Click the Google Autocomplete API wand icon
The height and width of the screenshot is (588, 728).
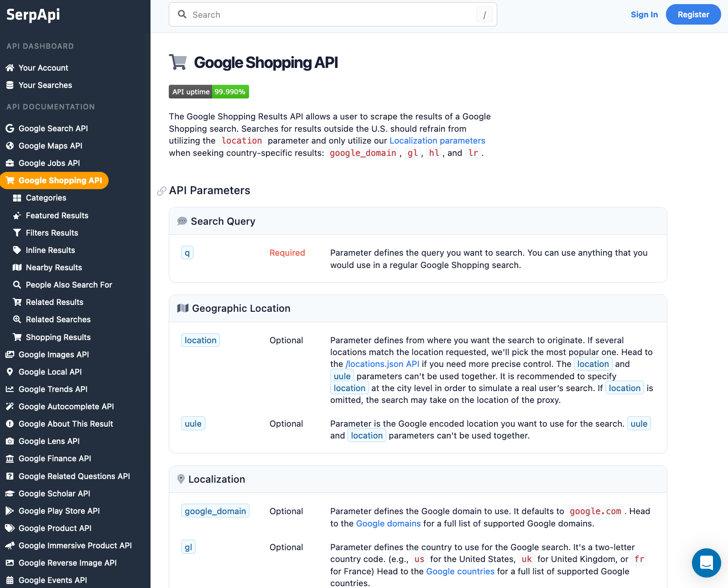click(x=10, y=407)
